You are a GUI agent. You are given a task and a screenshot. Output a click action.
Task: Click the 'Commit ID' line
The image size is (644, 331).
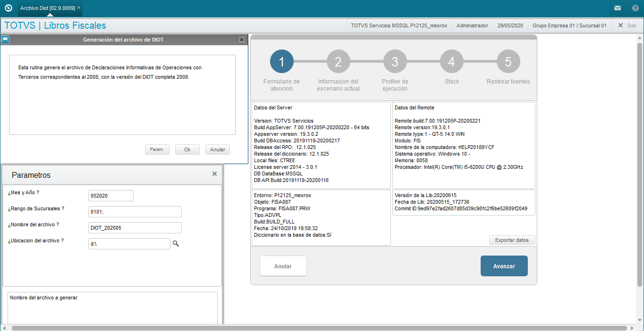(461, 208)
